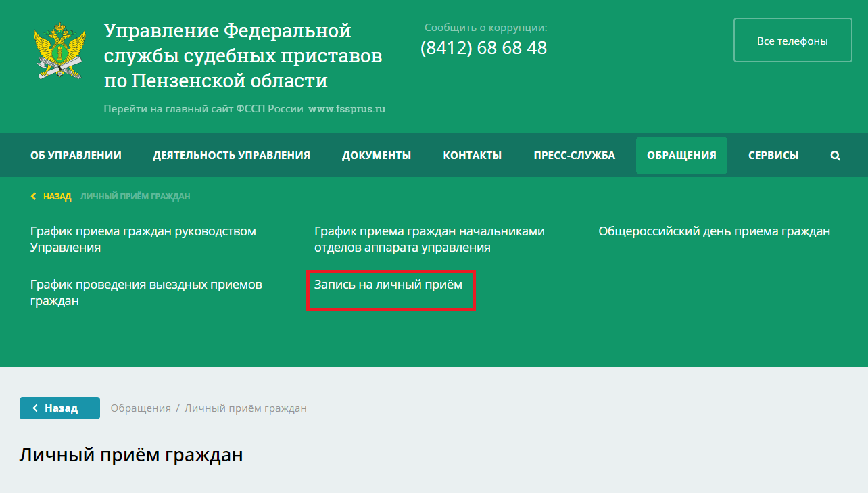Open График проведения выездных приемов граждан
Screen dimensions: 868x493
[x=145, y=293]
